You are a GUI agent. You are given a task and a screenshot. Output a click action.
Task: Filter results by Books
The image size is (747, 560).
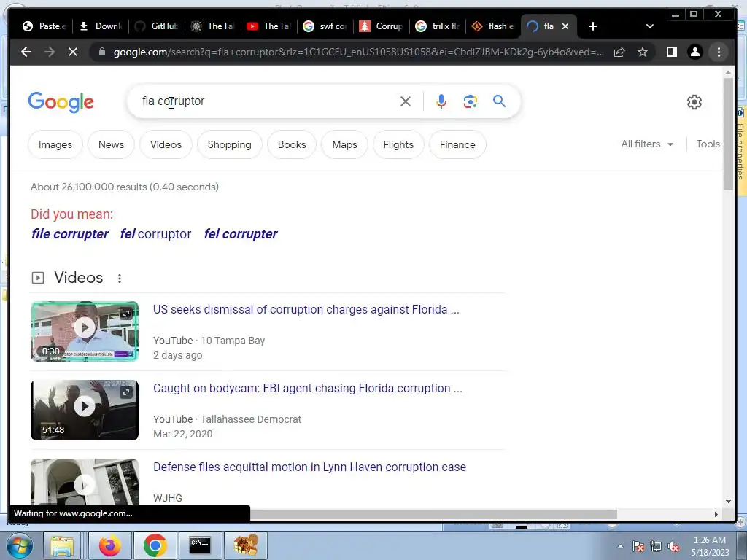pos(292,145)
